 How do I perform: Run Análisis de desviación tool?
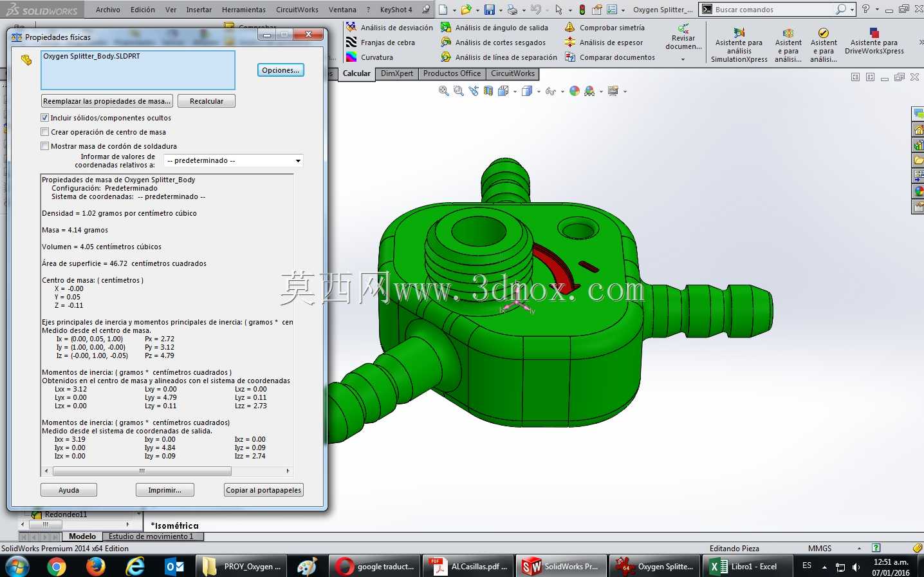click(390, 28)
